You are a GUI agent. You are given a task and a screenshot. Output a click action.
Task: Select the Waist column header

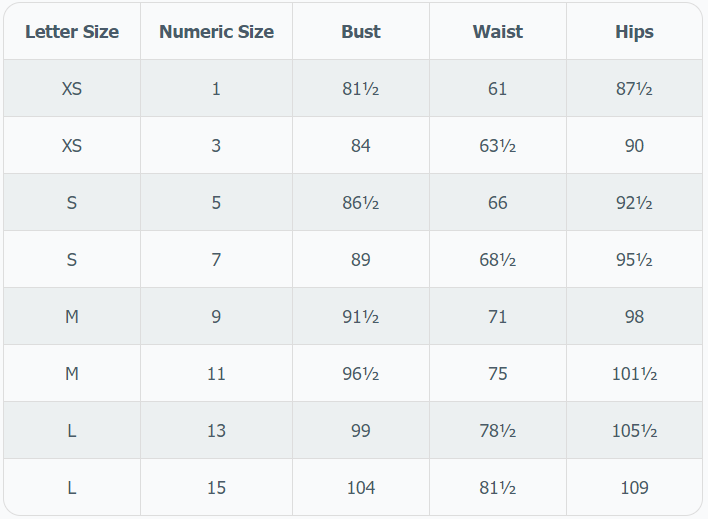click(x=498, y=32)
